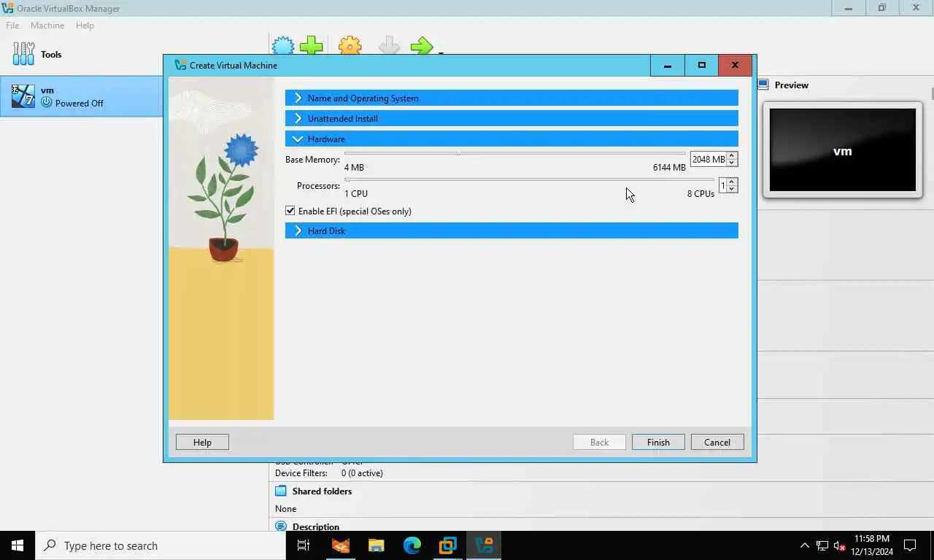Click the Help button in dialog
Viewport: 934px width, 560px height.
click(202, 442)
